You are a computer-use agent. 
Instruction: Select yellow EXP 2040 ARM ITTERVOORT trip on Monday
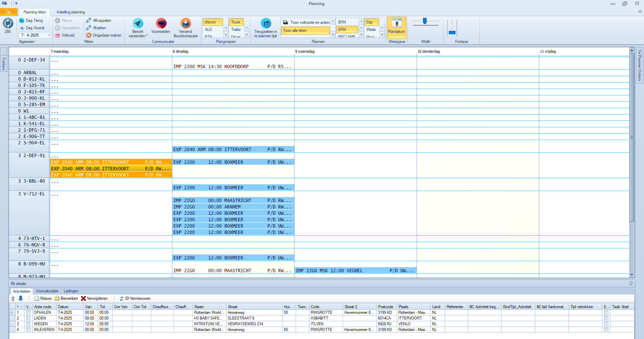pyautogui.click(x=111, y=168)
